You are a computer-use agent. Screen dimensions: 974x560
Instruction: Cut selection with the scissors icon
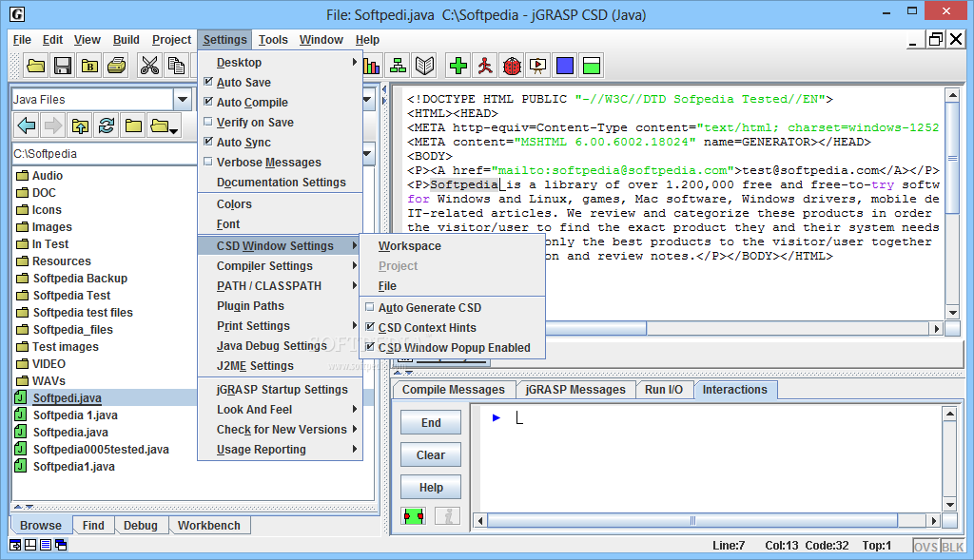(x=149, y=66)
